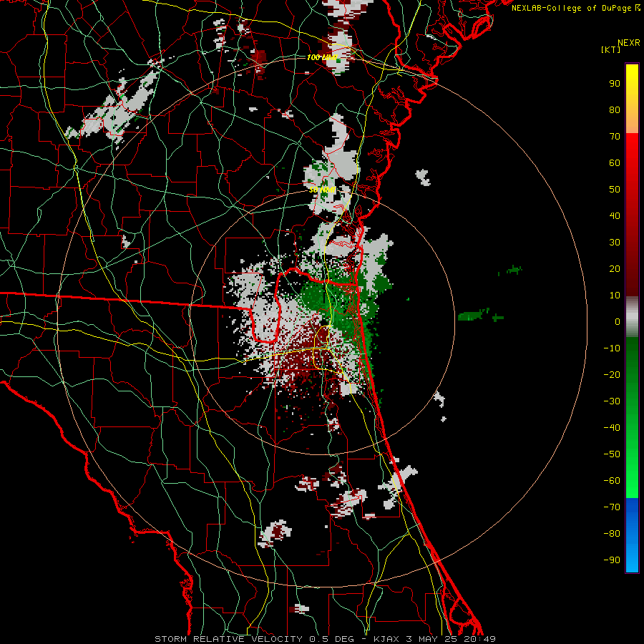Viewport: 644px width, 644px height.
Task: Click the -70 value on the velocity scale
Action: point(612,507)
